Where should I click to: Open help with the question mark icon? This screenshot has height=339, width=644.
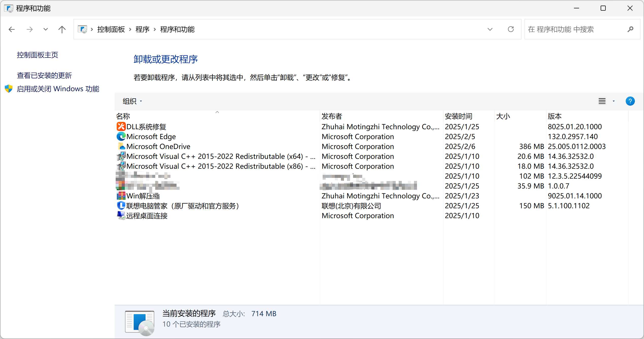point(630,101)
